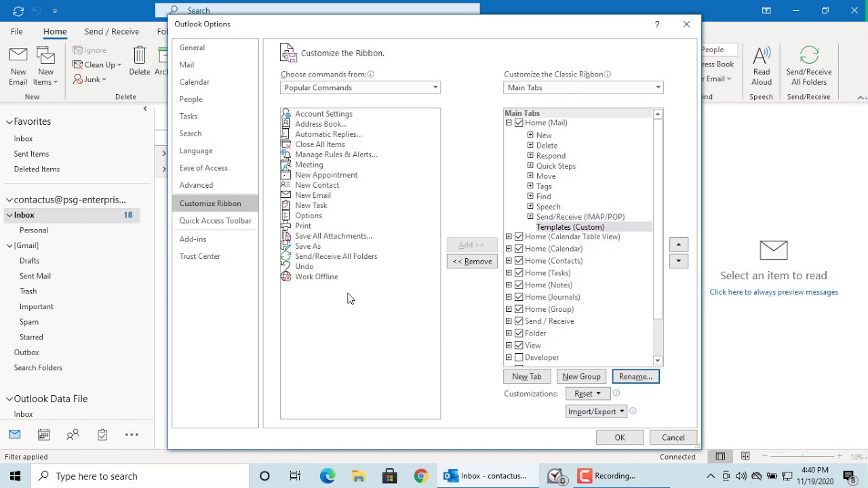Click the New Task command icon

[285, 205]
